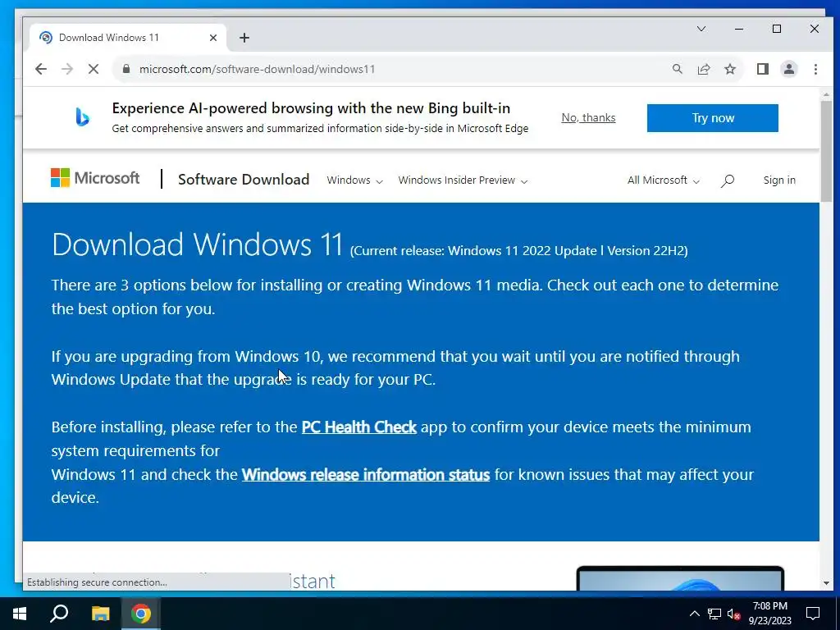Click Chrome icon in taskbar
840x630 pixels.
140,614
